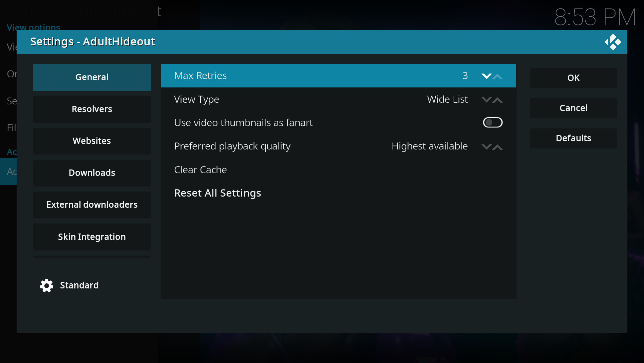Open External downloaders category
Viewport: 644px width, 363px height.
tap(92, 204)
